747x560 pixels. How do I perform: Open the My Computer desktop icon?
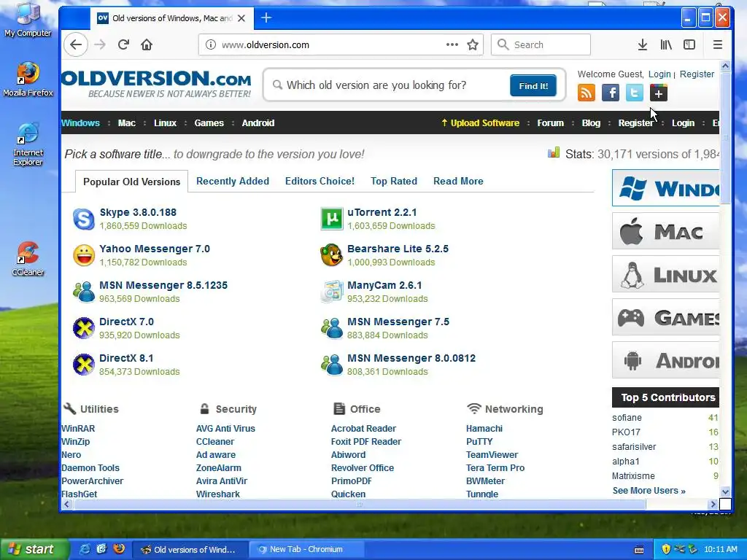(x=28, y=20)
